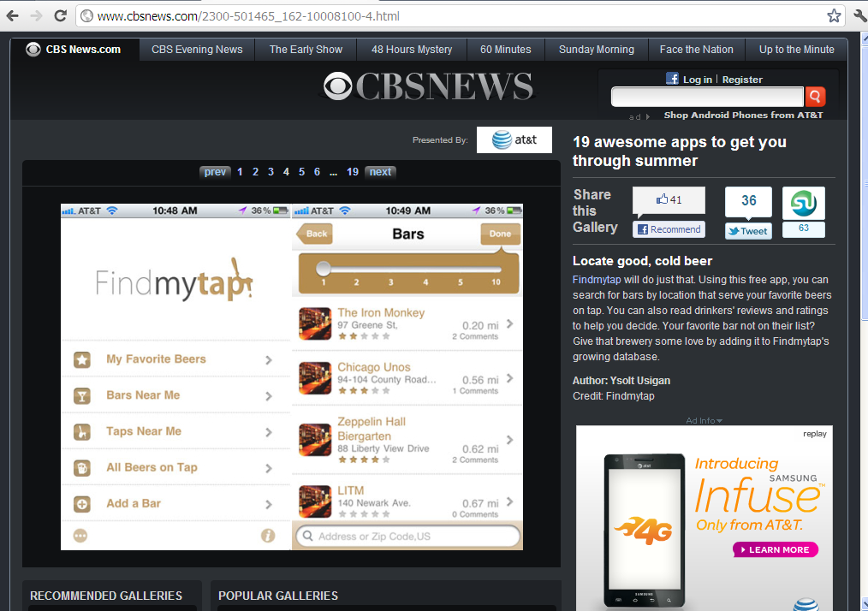Click the browser address bar
868x611 pixels.
pyautogui.click(x=460, y=16)
